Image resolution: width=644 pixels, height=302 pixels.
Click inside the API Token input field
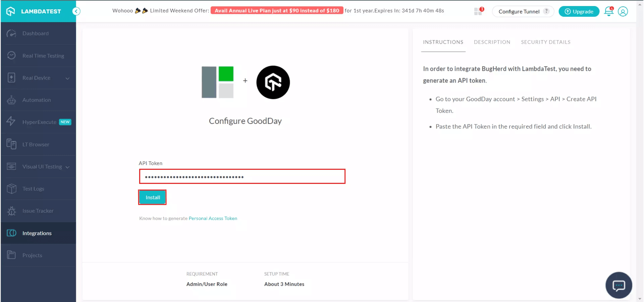(242, 177)
